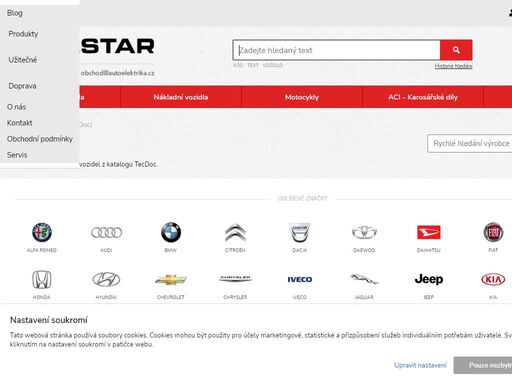Focus the Rychlé hledání výrobce field
Screen dimensions: 512x384
point(470,143)
